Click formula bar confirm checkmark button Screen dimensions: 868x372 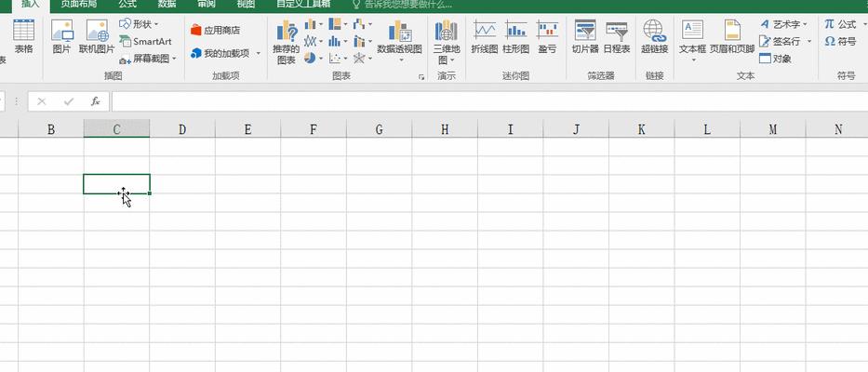click(69, 101)
